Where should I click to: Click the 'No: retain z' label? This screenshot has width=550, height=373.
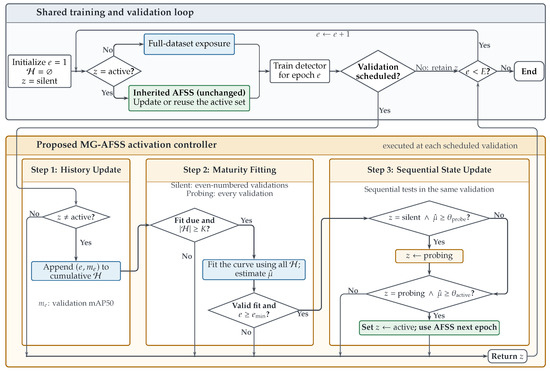point(436,67)
